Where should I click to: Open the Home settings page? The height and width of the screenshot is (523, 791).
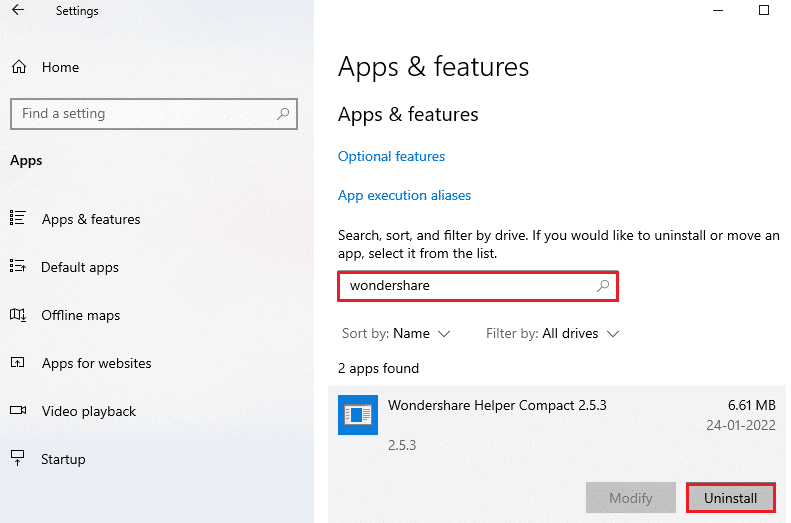pos(60,67)
